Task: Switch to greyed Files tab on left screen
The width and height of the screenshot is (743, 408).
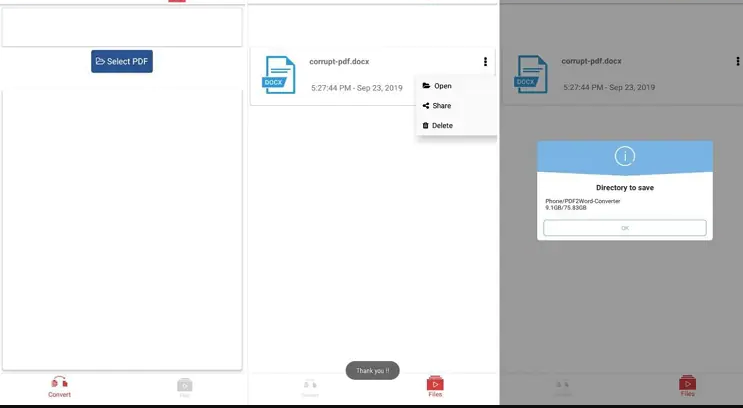Action: [x=185, y=388]
